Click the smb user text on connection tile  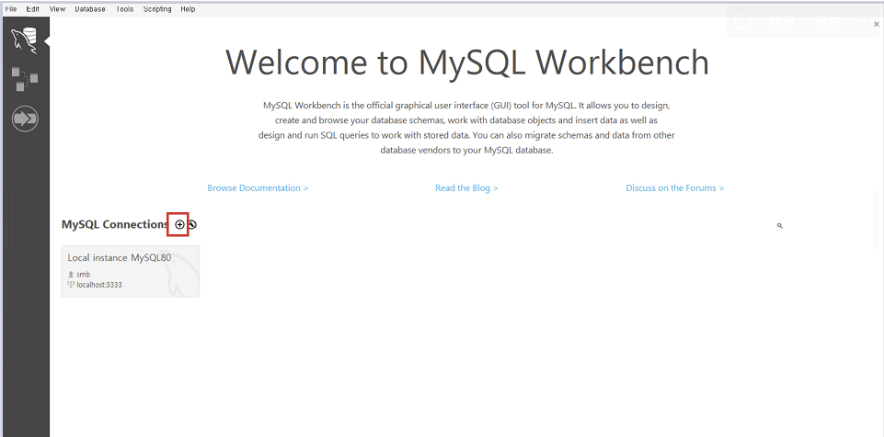(x=83, y=275)
